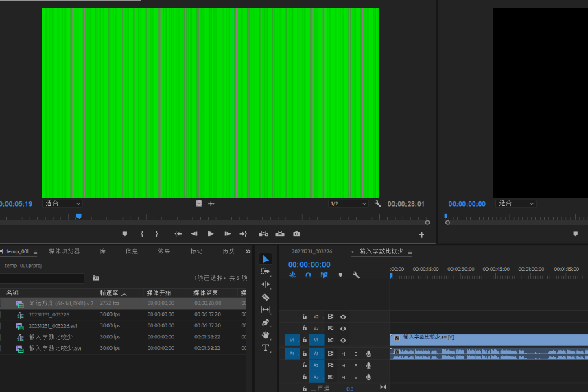This screenshot has width=588, height=392.
Task: Click the Mark In button
Action: [142, 234]
